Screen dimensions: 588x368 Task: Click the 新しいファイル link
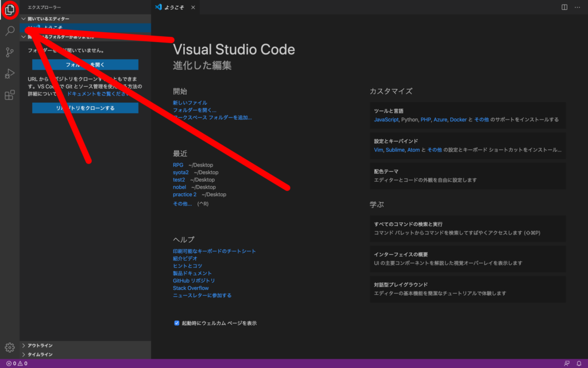pyautogui.click(x=189, y=102)
